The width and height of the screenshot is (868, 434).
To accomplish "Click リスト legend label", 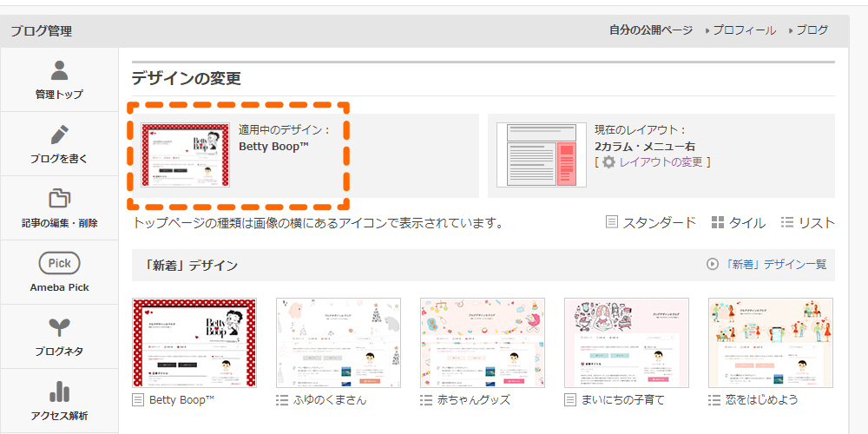I will tap(817, 222).
